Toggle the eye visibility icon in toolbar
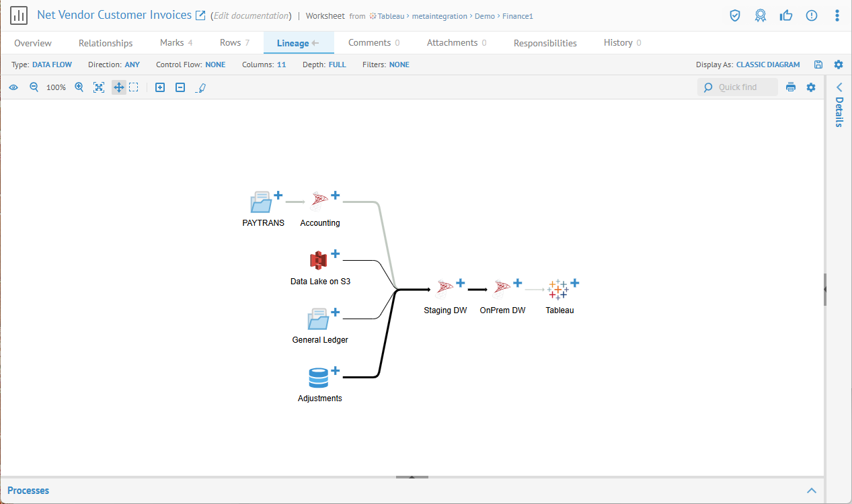 [13, 87]
